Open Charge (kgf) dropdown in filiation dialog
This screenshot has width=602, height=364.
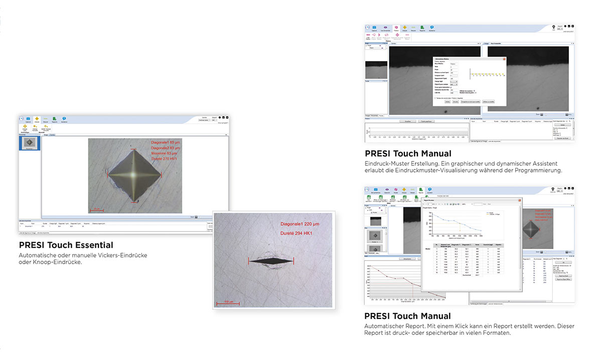454,82
